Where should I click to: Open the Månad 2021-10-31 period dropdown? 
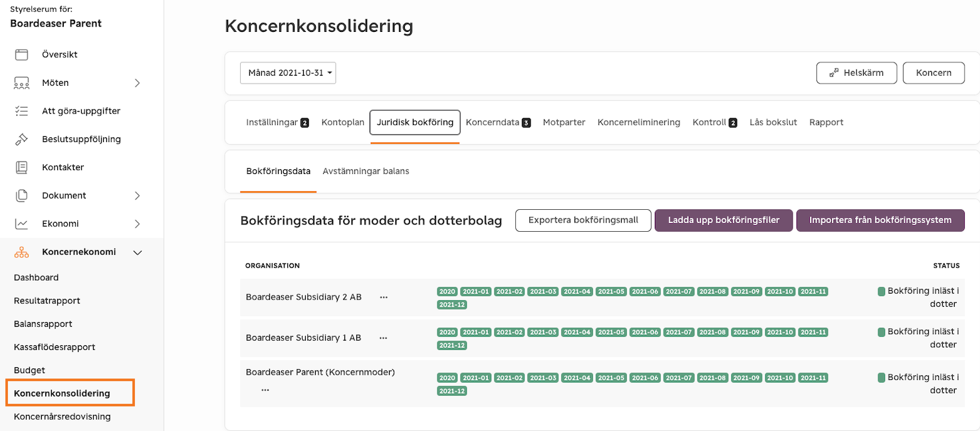click(x=288, y=73)
